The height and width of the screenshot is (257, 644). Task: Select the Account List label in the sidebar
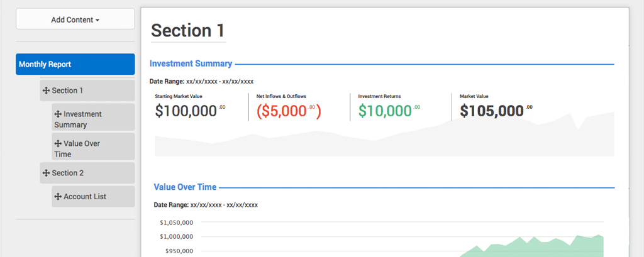click(85, 197)
